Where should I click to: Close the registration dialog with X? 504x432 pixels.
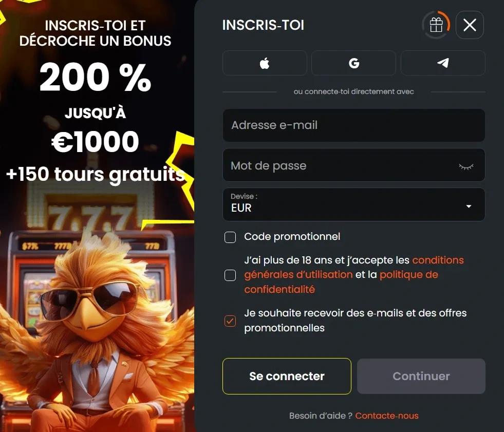(x=470, y=25)
